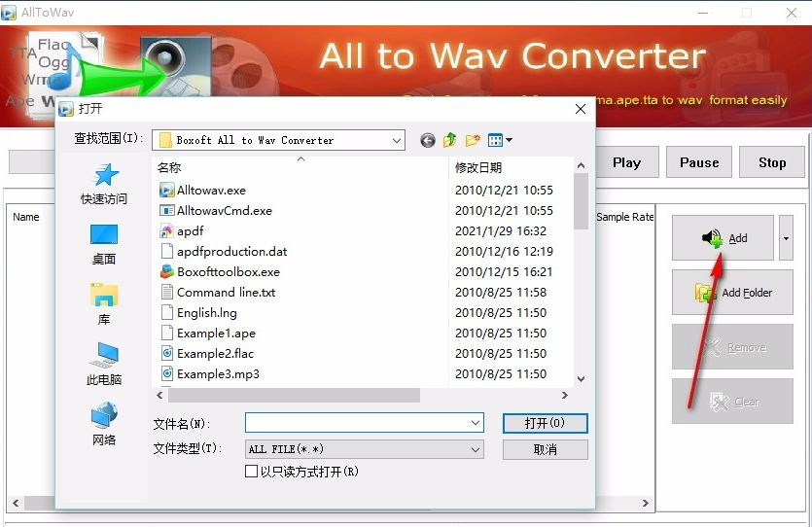
Task: Select the Command line.txt file icon
Action: (x=166, y=292)
